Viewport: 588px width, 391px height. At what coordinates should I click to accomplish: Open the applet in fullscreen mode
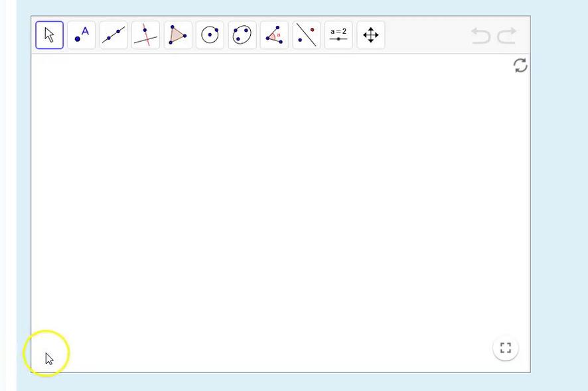click(506, 348)
